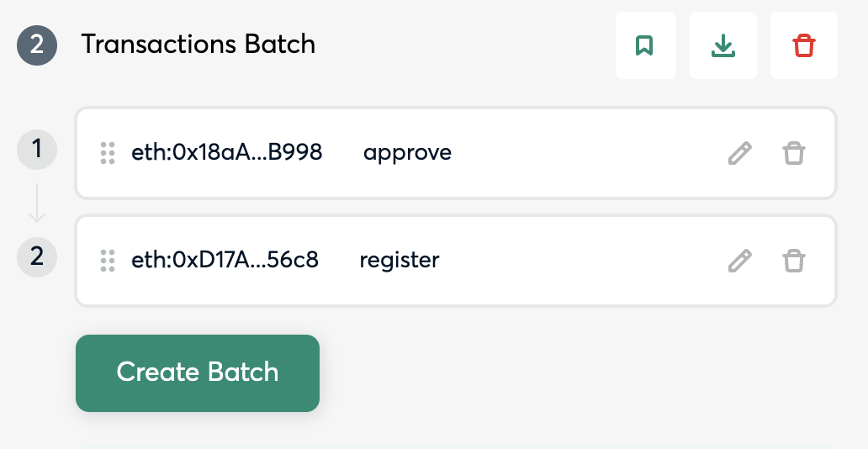
Task: Select the transaction number 2 badge
Action: click(37, 256)
